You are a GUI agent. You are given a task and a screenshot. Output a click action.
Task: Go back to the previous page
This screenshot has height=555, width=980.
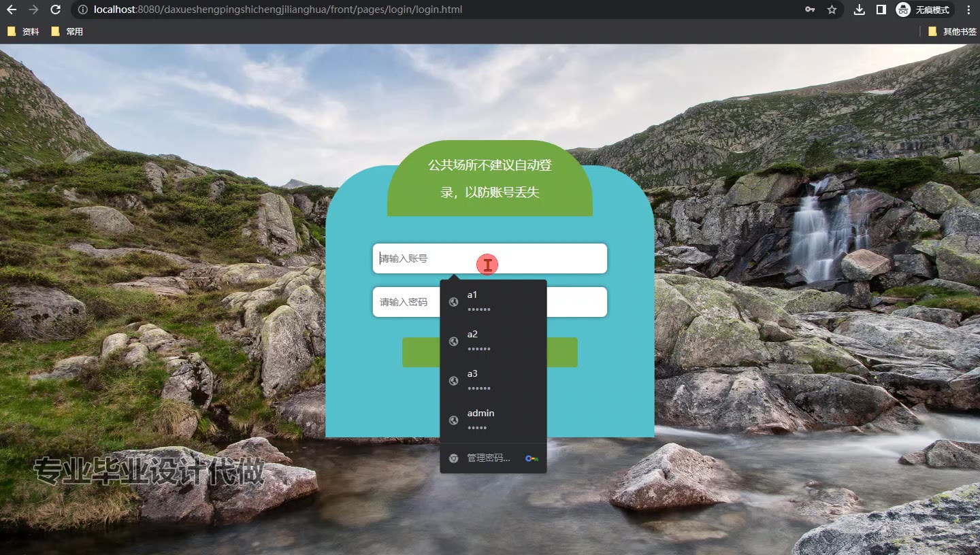tap(12, 10)
